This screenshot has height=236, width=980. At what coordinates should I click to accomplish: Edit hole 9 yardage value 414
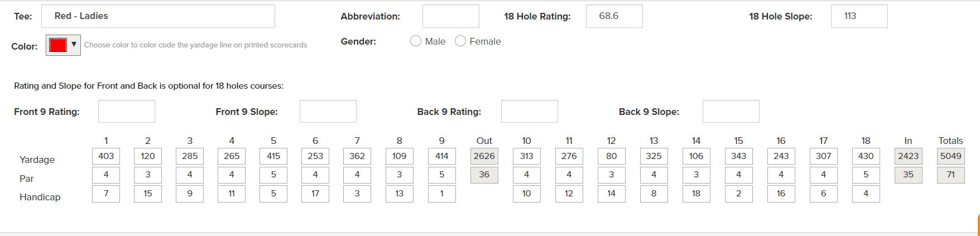441,156
